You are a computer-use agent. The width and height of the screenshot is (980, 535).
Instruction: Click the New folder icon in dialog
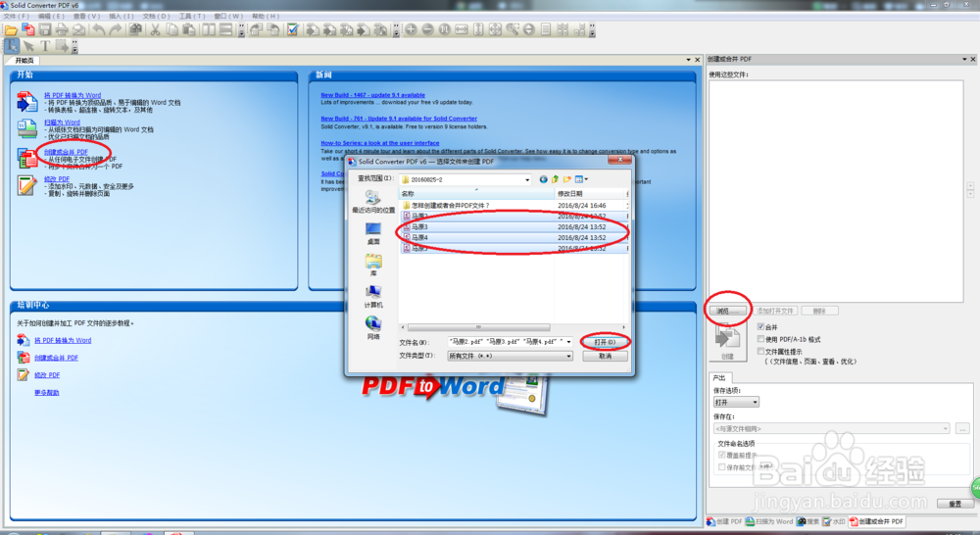tap(567, 179)
